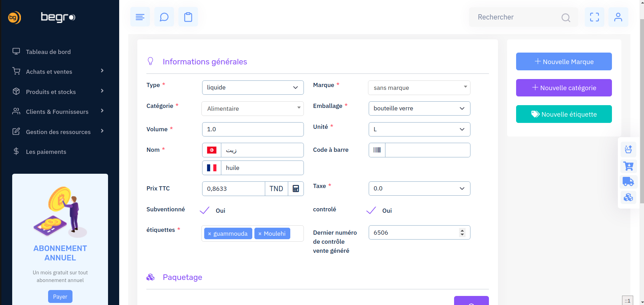Viewport: 644px width, 305px height.
Task: Toggle the contrôlé Oui checkmark
Action: point(371,210)
